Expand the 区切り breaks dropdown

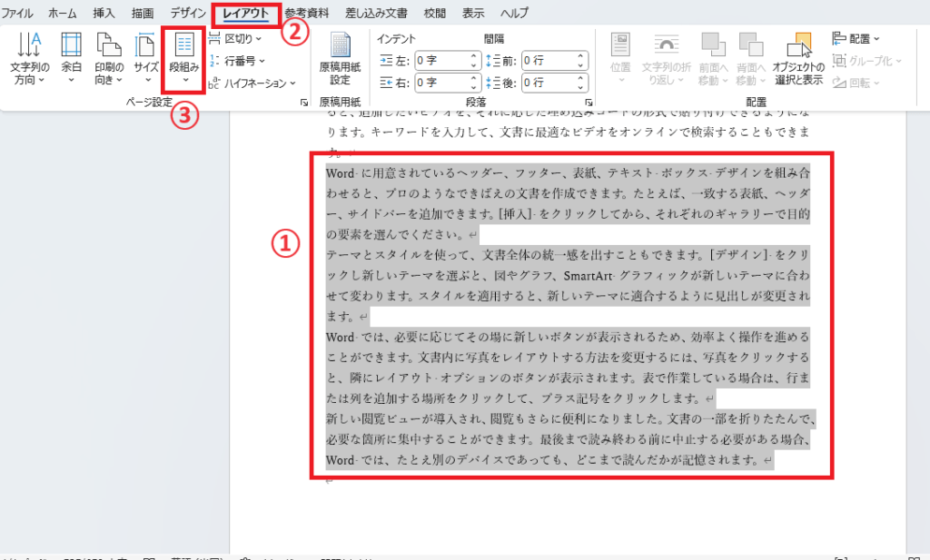[235, 38]
